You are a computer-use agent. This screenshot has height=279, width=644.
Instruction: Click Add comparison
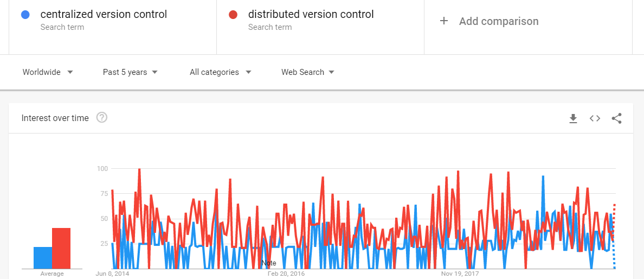coord(499,21)
